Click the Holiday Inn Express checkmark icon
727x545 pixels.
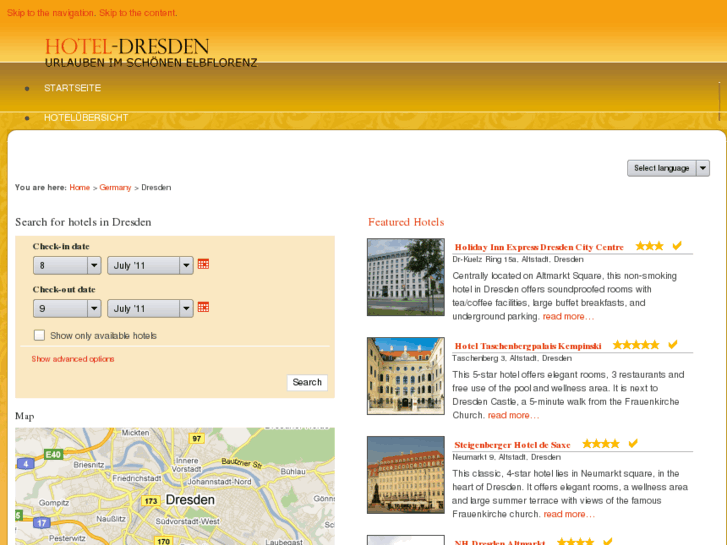pos(677,245)
